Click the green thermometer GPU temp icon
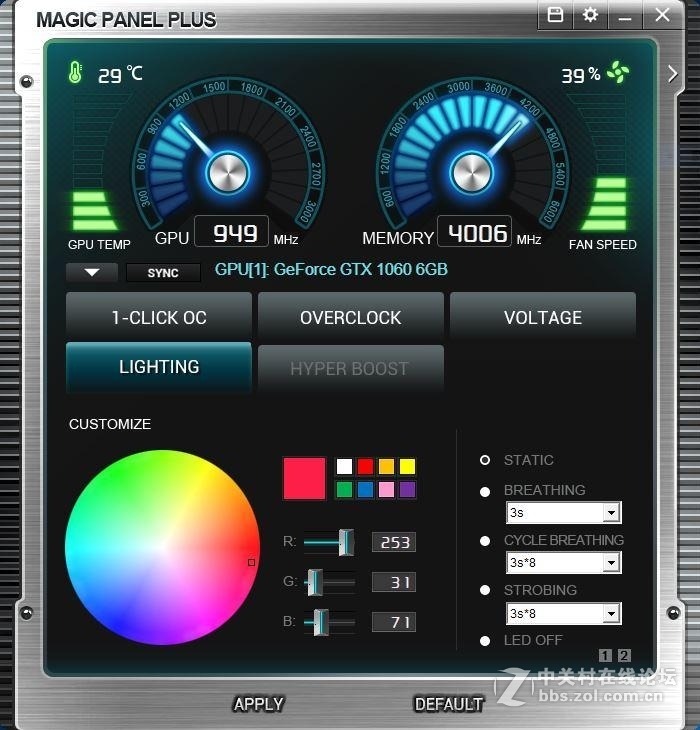The width and height of the screenshot is (700, 730). 75,72
